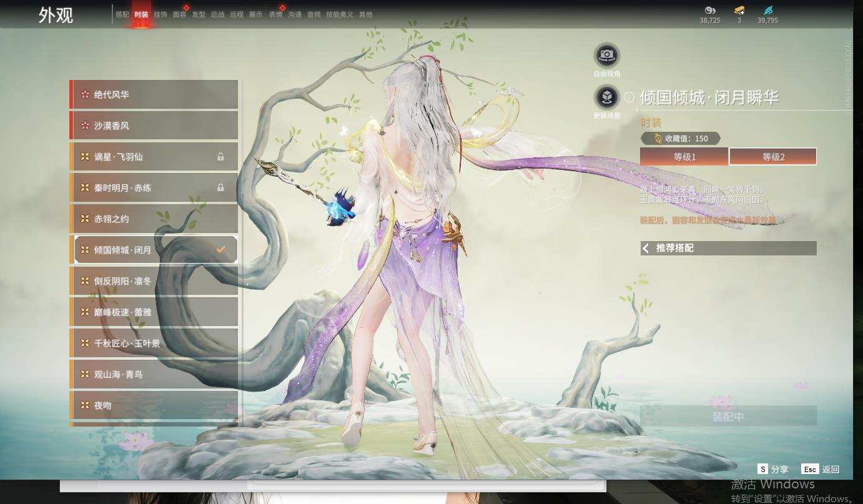Click the 更换场景 change scene icon
The image size is (863, 504).
click(x=606, y=97)
